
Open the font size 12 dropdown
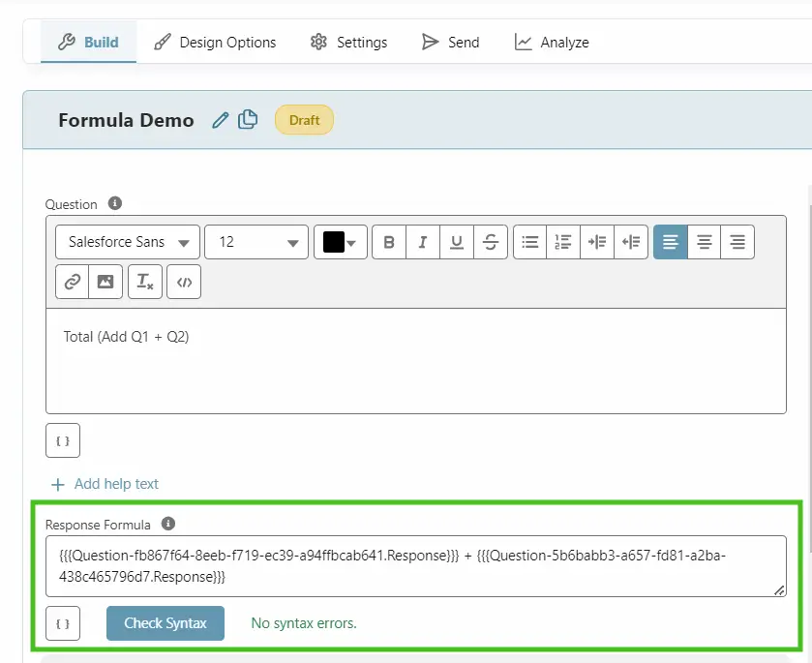pos(256,242)
